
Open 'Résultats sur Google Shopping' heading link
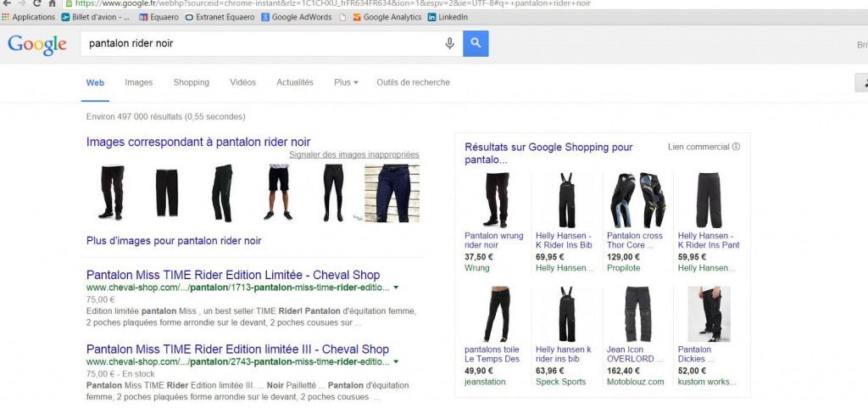[548, 154]
